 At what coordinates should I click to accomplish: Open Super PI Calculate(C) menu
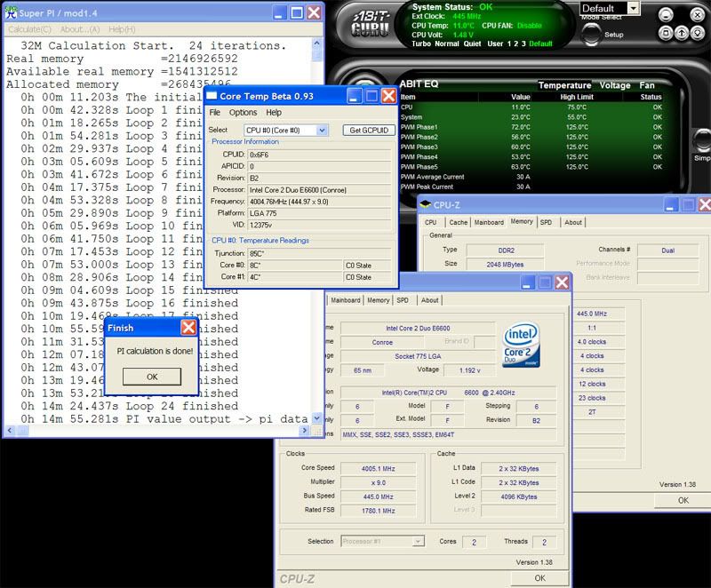(x=29, y=29)
